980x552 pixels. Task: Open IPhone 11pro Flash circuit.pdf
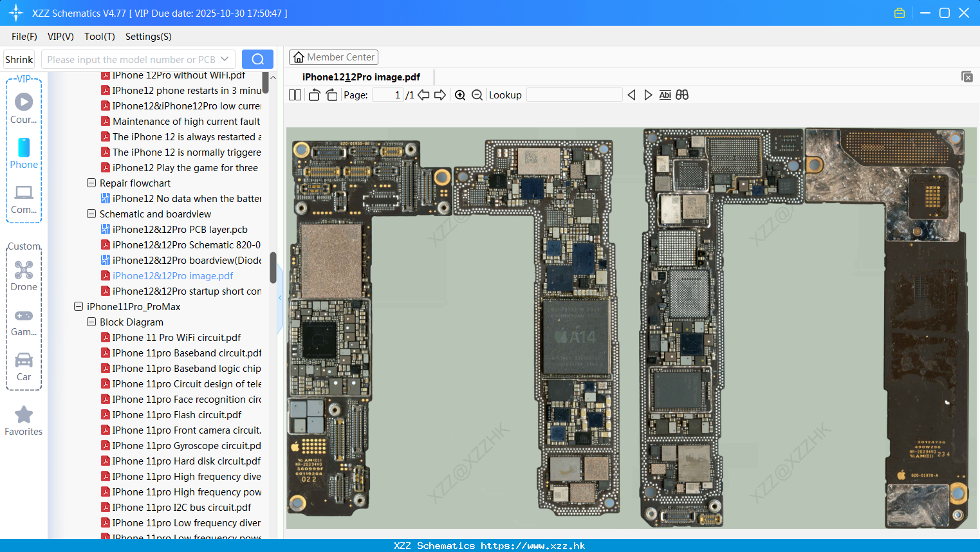pyautogui.click(x=176, y=415)
